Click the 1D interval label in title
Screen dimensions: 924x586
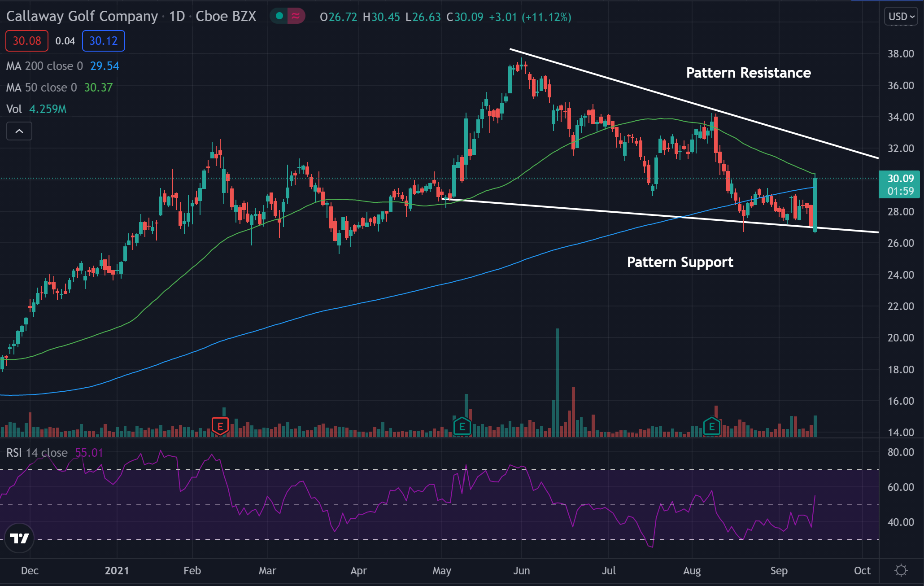[x=177, y=16]
